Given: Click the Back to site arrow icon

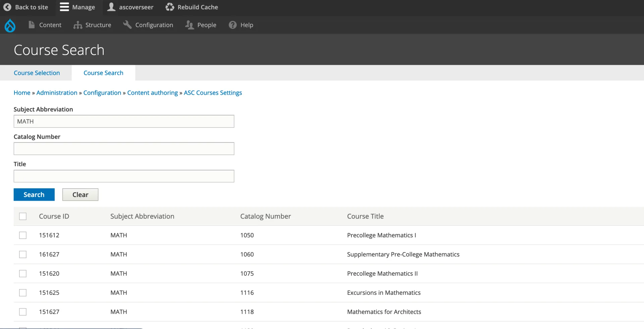Looking at the screenshot, I should coord(7,7).
